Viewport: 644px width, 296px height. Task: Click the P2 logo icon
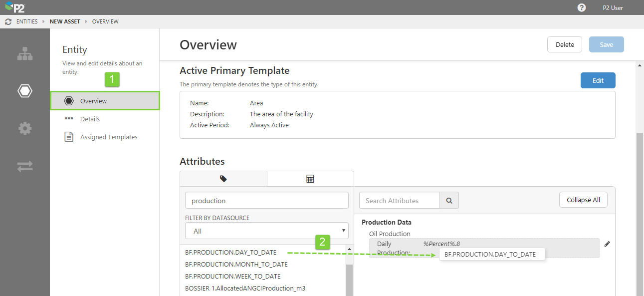click(14, 7)
